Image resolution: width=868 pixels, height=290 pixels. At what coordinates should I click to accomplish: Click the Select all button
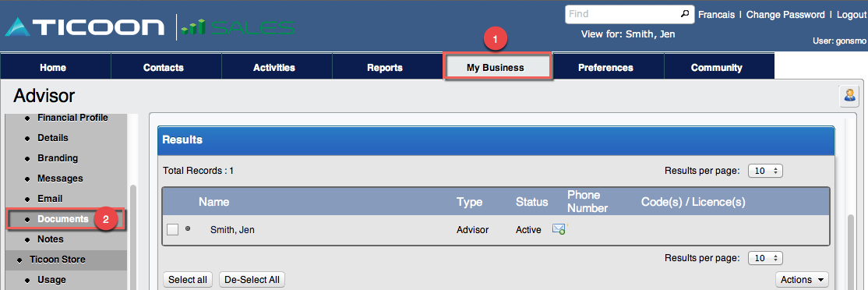coord(188,280)
